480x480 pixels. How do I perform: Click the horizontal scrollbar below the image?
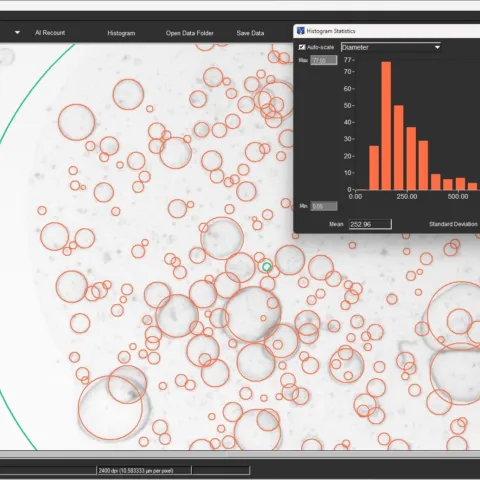tap(240, 454)
